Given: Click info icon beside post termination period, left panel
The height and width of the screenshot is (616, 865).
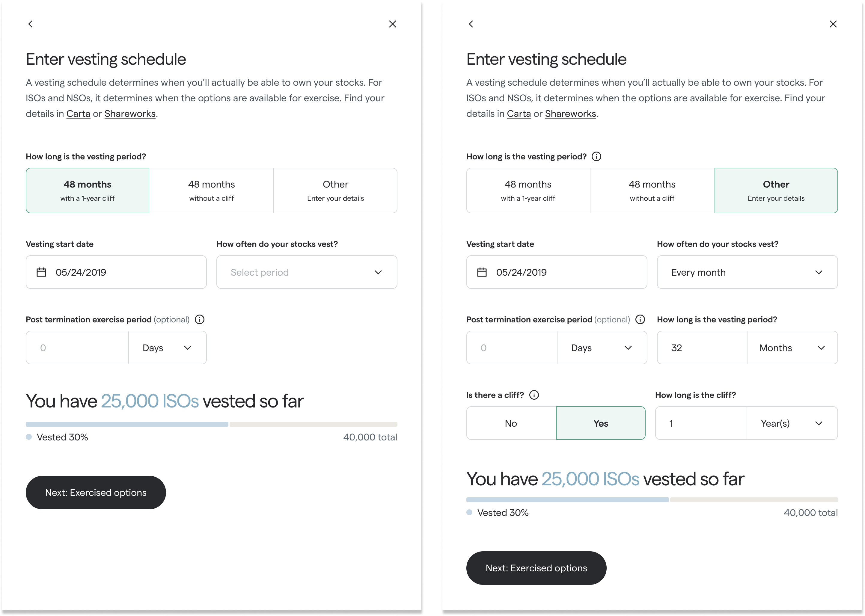Looking at the screenshot, I should (x=200, y=319).
